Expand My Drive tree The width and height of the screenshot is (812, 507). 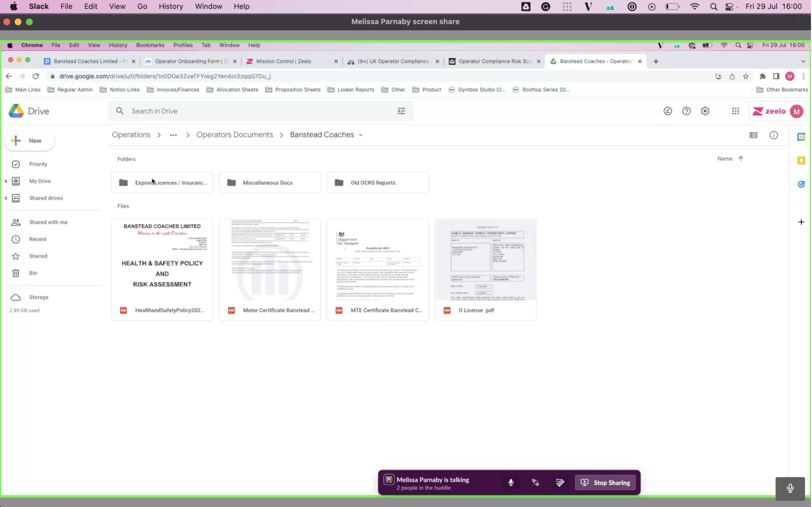pyautogui.click(x=6, y=181)
